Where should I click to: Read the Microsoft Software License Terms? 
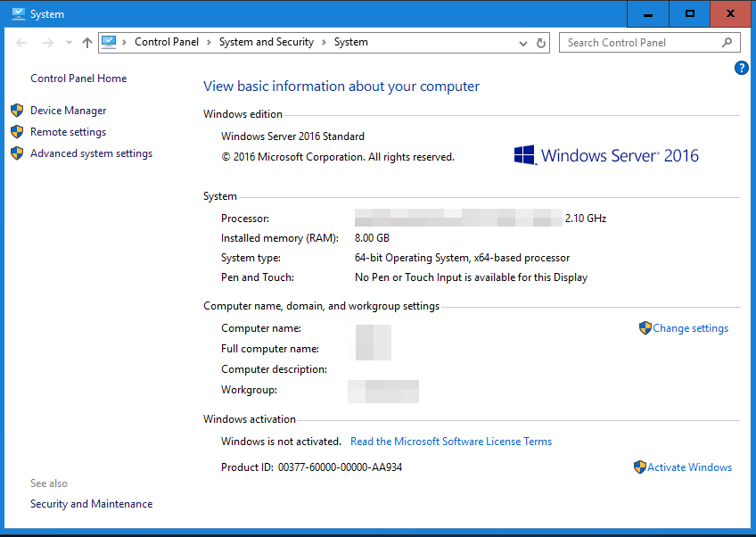tap(451, 442)
